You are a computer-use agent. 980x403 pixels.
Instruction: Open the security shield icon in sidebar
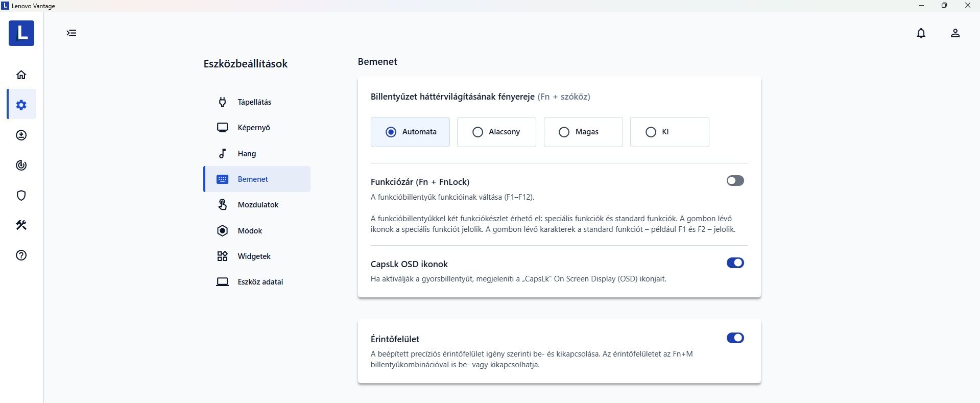(21, 196)
